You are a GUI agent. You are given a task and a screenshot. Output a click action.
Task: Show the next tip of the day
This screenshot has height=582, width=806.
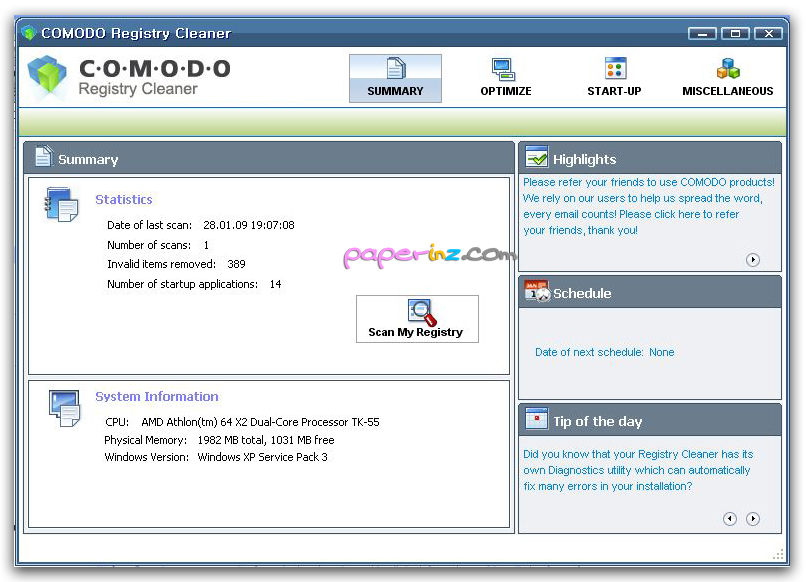[753, 519]
